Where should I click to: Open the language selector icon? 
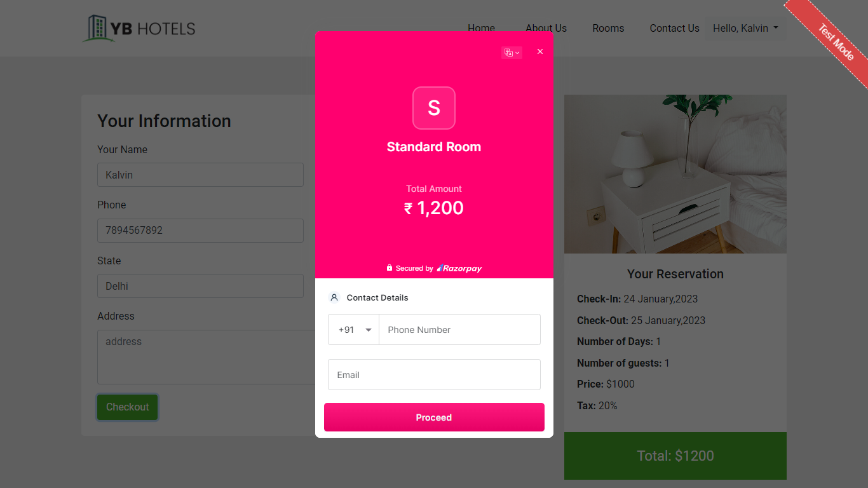pos(512,53)
